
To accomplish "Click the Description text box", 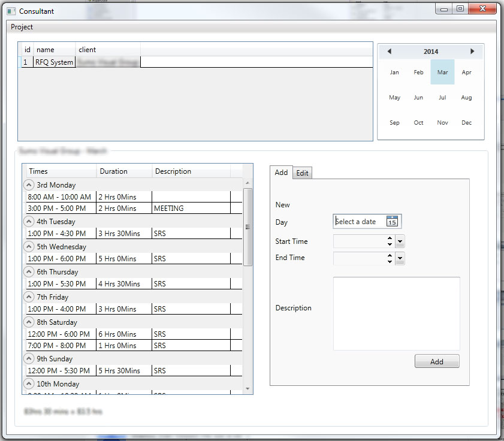I will [396, 313].
